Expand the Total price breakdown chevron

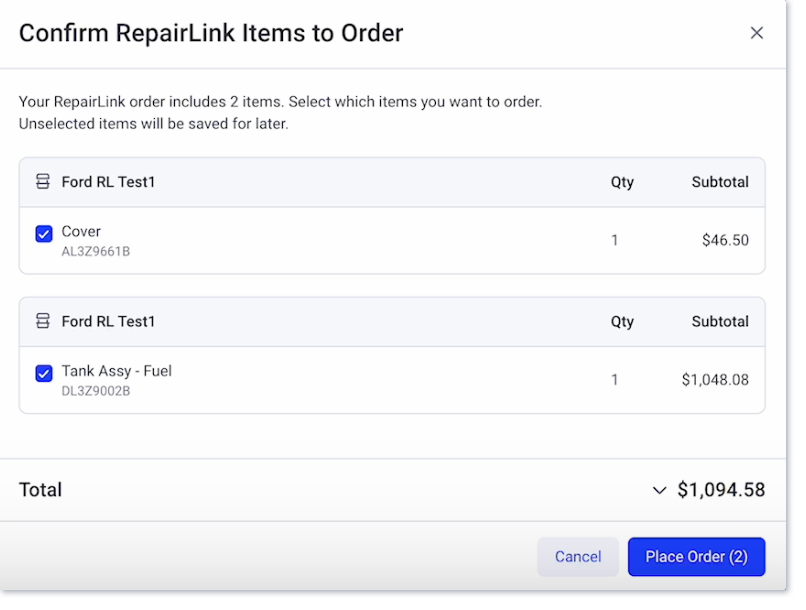click(660, 490)
